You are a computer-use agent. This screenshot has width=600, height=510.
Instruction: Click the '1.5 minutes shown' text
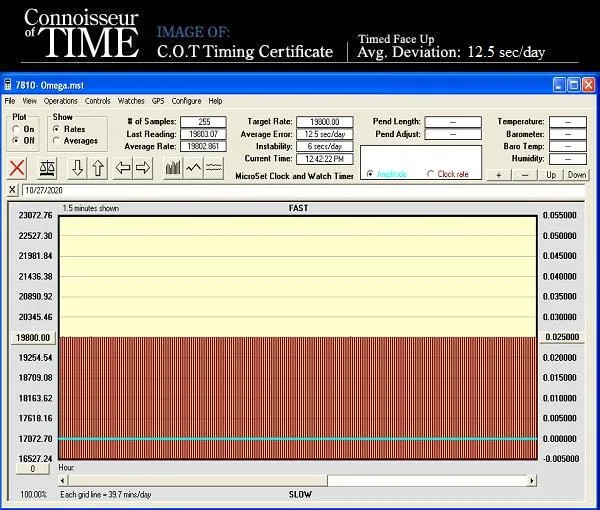[x=91, y=208]
